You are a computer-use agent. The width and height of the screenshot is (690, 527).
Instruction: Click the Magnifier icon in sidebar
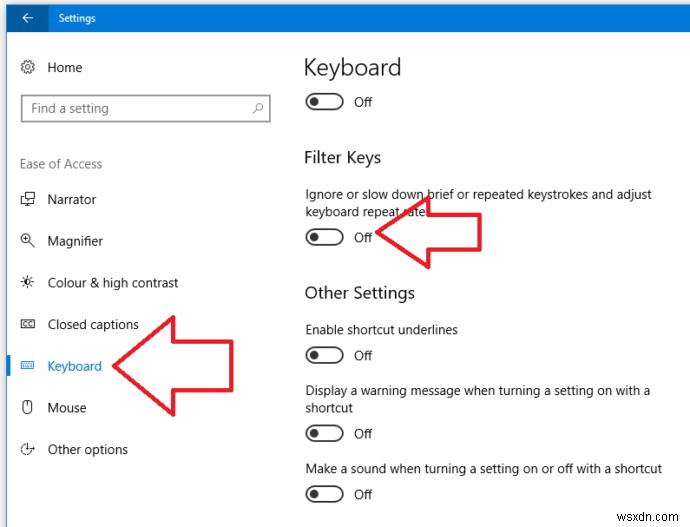27,241
